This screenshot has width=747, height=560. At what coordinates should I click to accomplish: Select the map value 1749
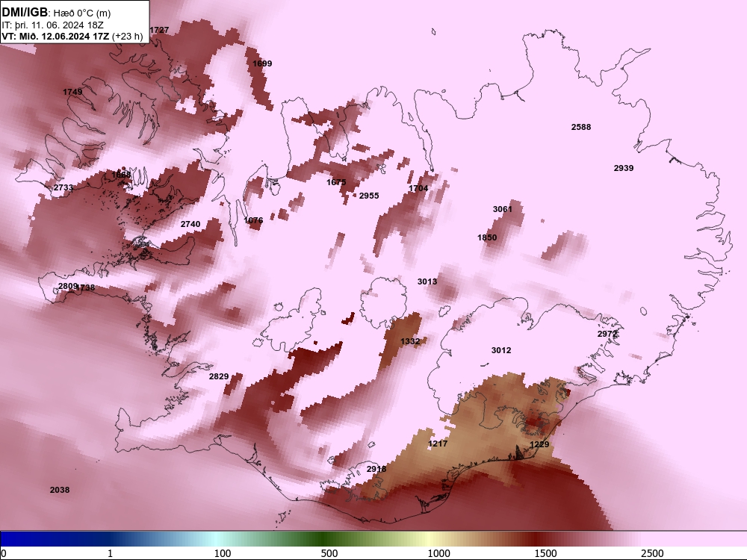point(72,92)
